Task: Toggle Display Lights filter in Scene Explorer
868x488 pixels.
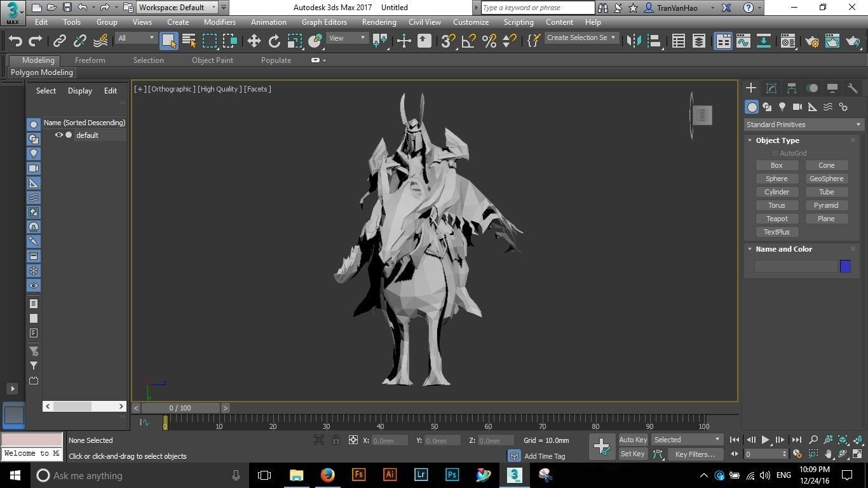Action: click(x=34, y=154)
